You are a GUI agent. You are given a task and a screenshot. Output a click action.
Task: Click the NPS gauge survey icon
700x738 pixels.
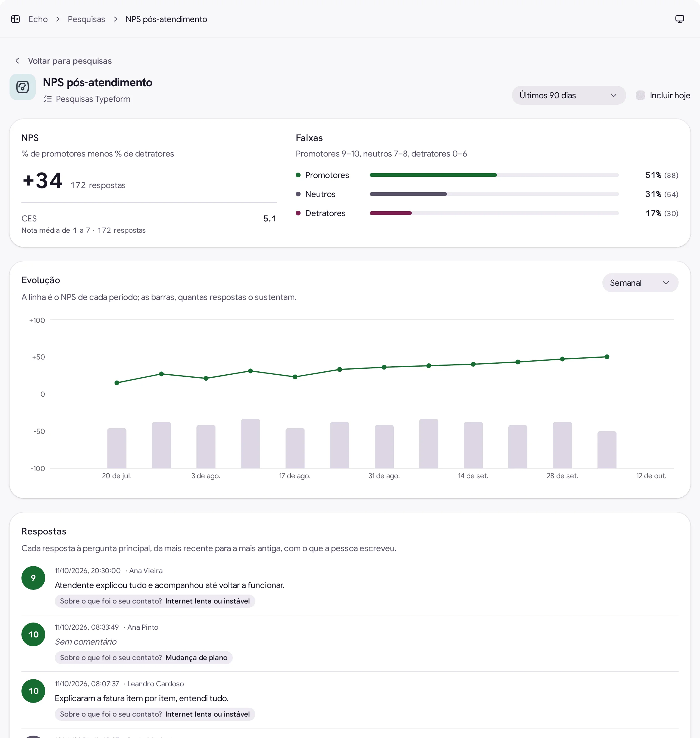click(x=23, y=87)
